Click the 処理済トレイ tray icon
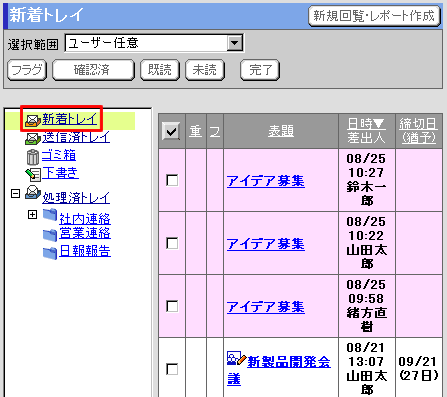 (33, 193)
